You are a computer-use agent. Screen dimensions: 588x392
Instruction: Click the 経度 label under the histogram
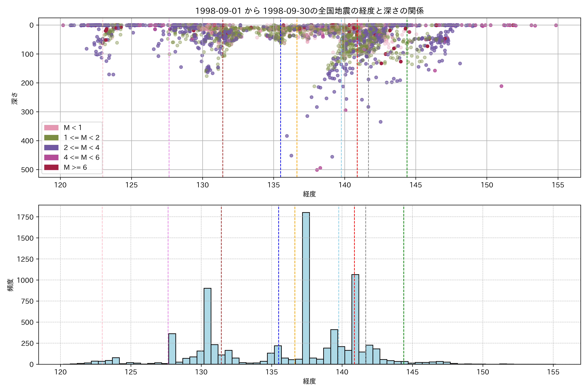pos(309,381)
